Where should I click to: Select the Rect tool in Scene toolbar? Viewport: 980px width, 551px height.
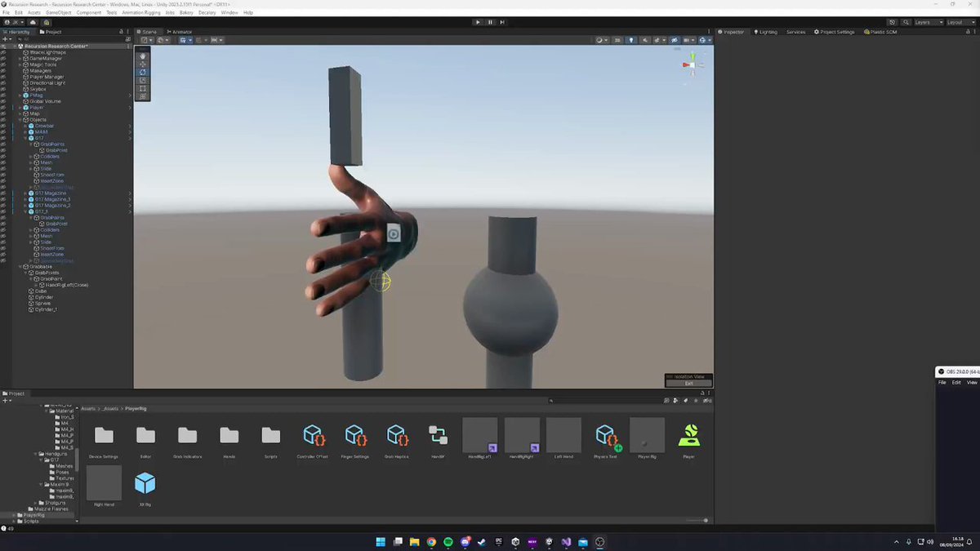(143, 88)
